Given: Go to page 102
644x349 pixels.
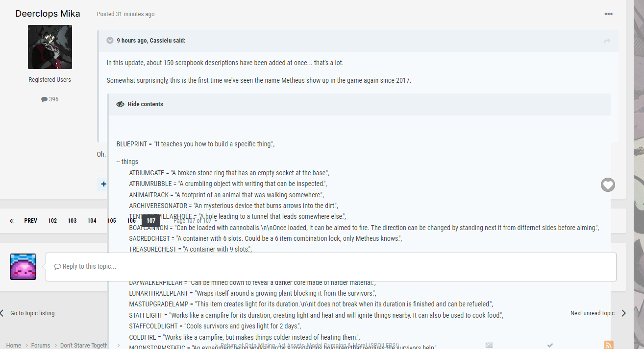Looking at the screenshot, I should [52, 221].
